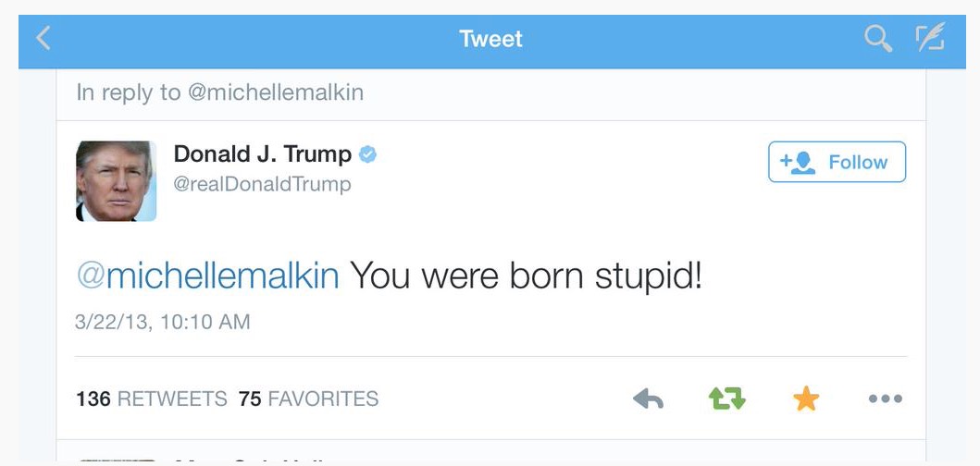Open more options three-dot menu
This screenshot has width=980, height=466.
pyautogui.click(x=885, y=399)
